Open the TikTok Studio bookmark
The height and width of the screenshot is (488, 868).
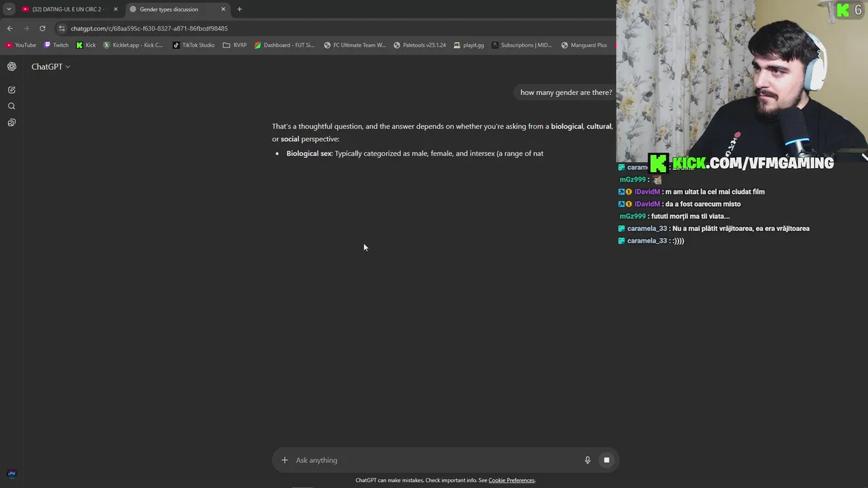click(x=194, y=45)
